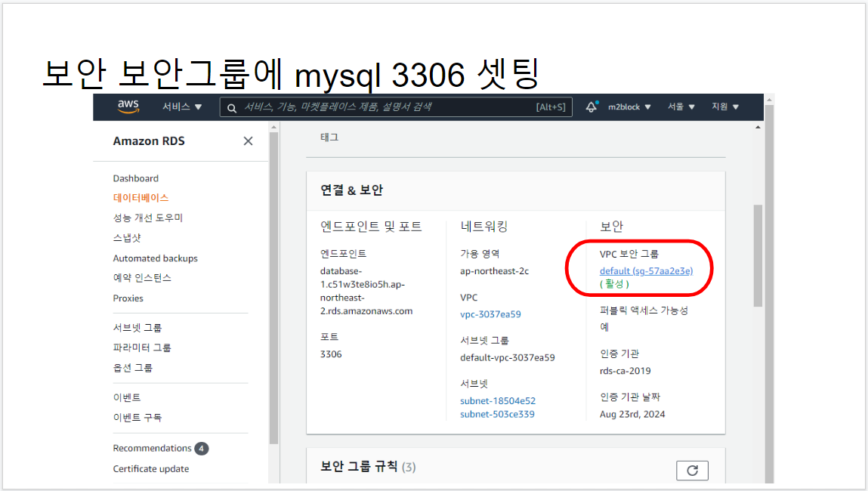This screenshot has width=868, height=491.
Task: Open subnet-503ce339 link
Action: point(497,414)
